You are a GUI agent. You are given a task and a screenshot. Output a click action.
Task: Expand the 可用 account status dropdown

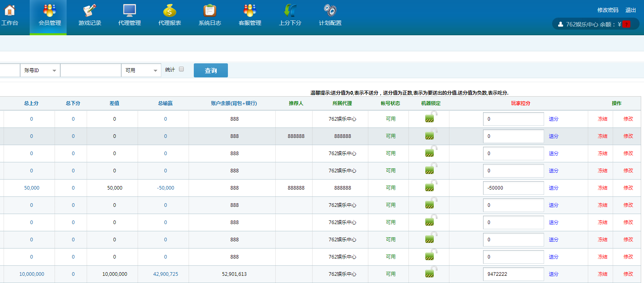(141, 71)
